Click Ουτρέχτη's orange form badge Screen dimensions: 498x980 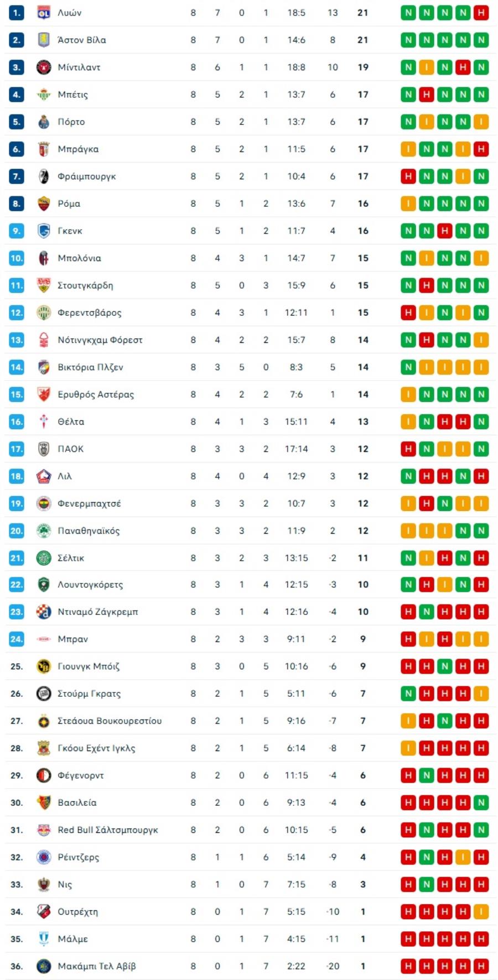point(481,911)
